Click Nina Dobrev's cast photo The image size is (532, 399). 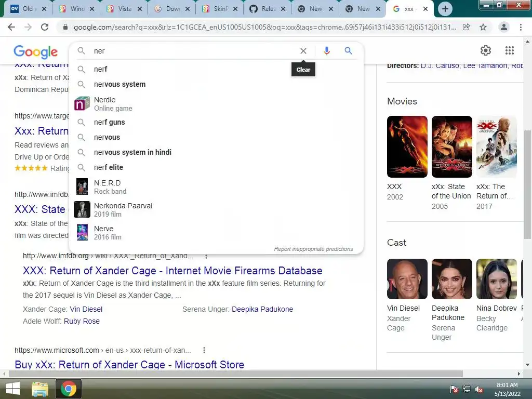[x=496, y=279]
